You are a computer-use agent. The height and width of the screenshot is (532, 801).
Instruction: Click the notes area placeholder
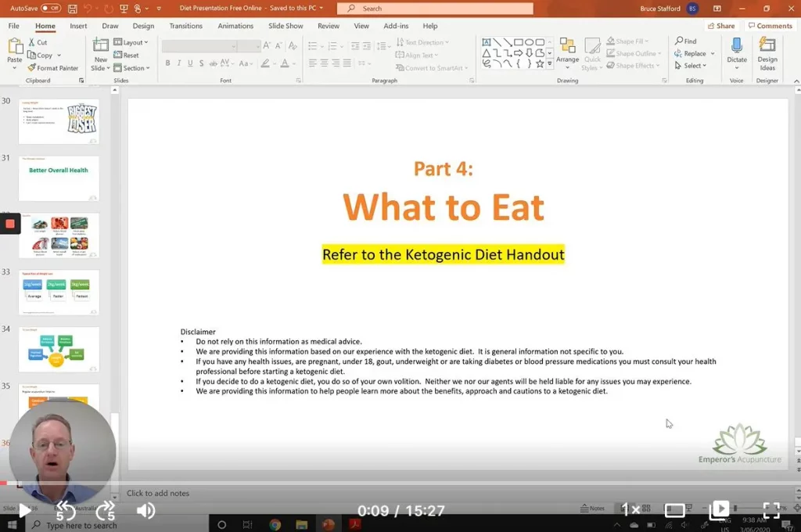point(158,493)
